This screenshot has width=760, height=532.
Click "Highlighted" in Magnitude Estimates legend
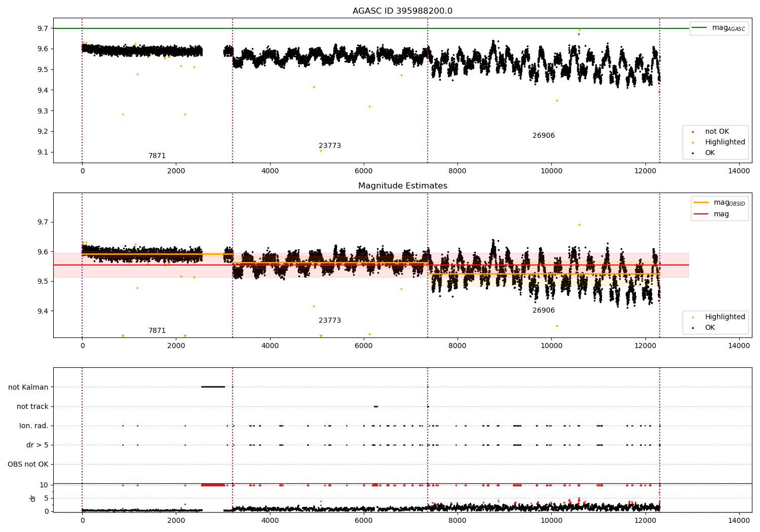coord(725,317)
